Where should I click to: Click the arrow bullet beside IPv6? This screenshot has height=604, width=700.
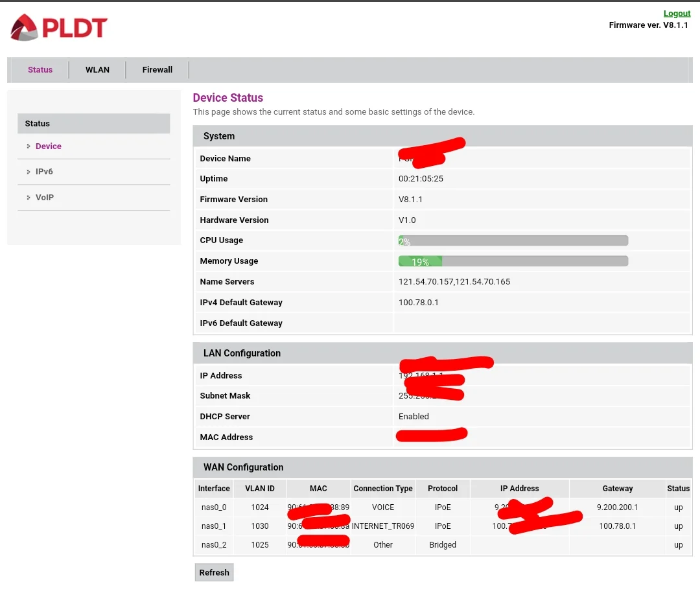(x=28, y=172)
